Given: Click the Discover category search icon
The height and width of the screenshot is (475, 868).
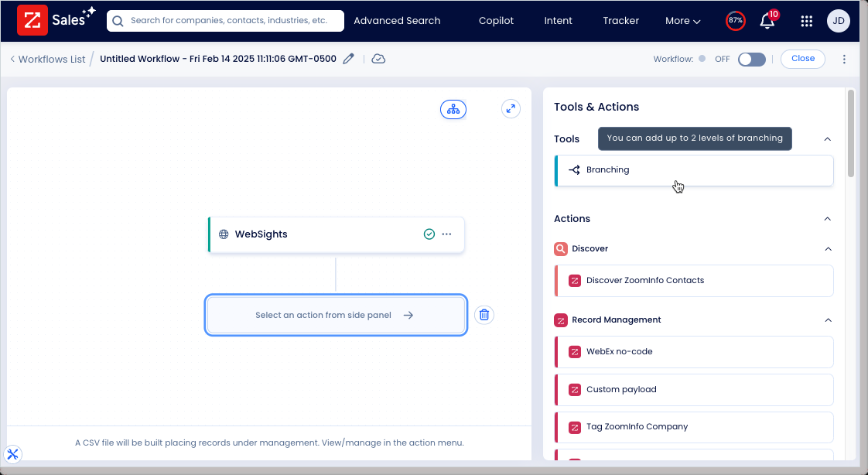Looking at the screenshot, I should pos(561,248).
